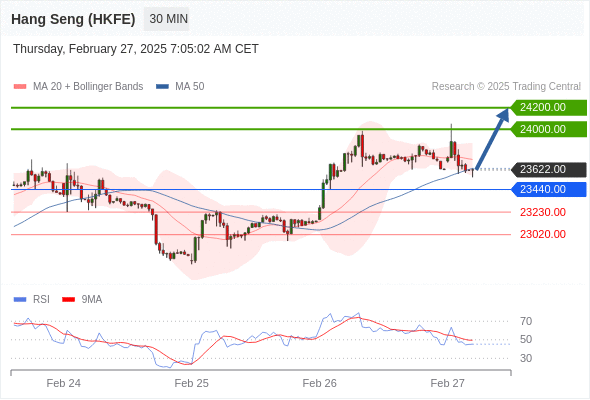Click the 9MA red legend swatch

coord(68,300)
